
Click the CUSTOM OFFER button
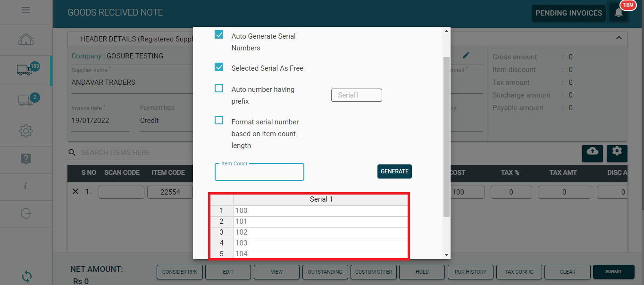374,272
